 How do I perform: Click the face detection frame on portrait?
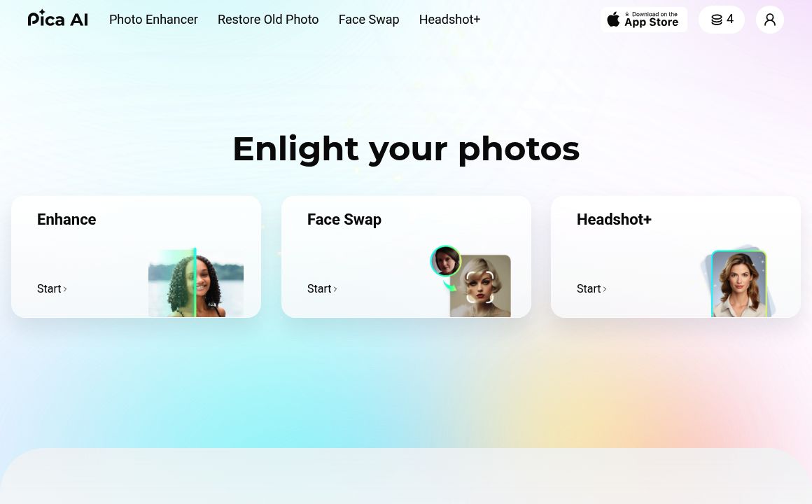click(479, 287)
